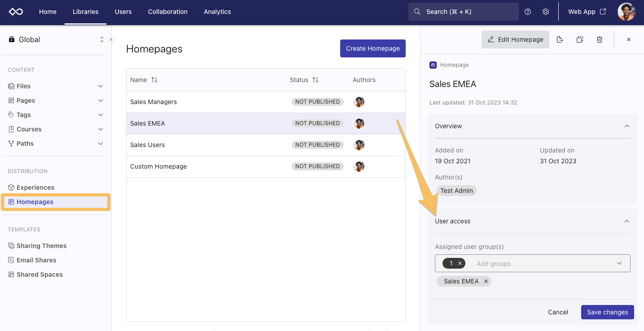Screen dimensions: 644x331
Task: Switch to the Libraries tab
Action: click(86, 12)
